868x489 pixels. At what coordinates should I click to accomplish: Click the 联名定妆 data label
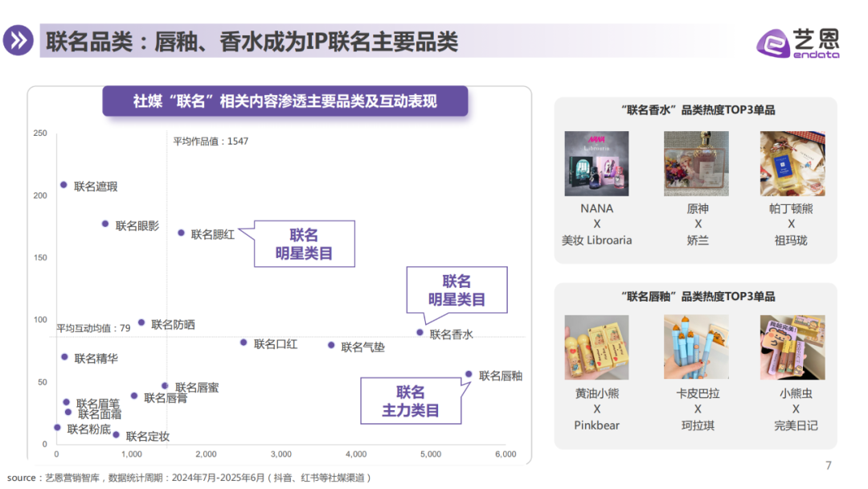148,437
